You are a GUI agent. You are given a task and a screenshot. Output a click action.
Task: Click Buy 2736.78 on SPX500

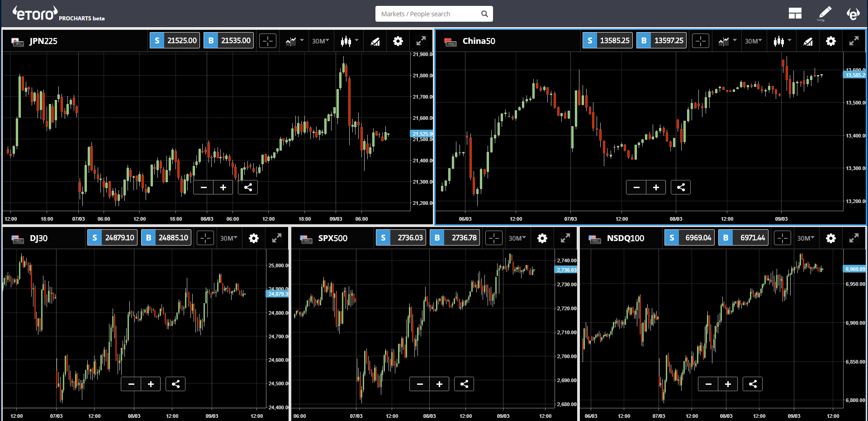click(455, 237)
